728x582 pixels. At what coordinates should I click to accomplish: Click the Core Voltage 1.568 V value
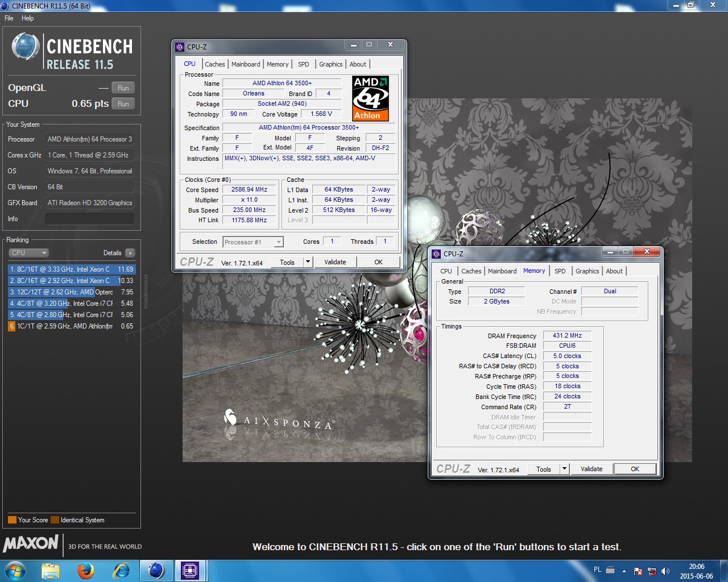coord(321,114)
